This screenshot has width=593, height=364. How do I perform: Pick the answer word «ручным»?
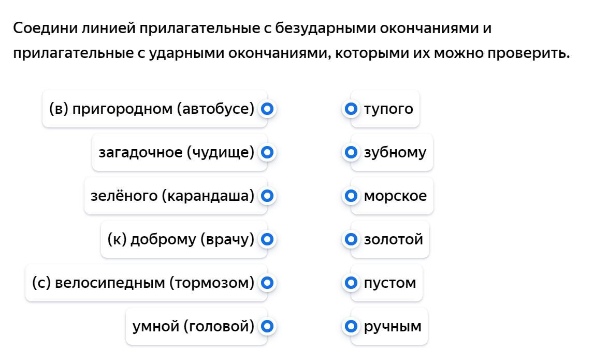[393, 327]
